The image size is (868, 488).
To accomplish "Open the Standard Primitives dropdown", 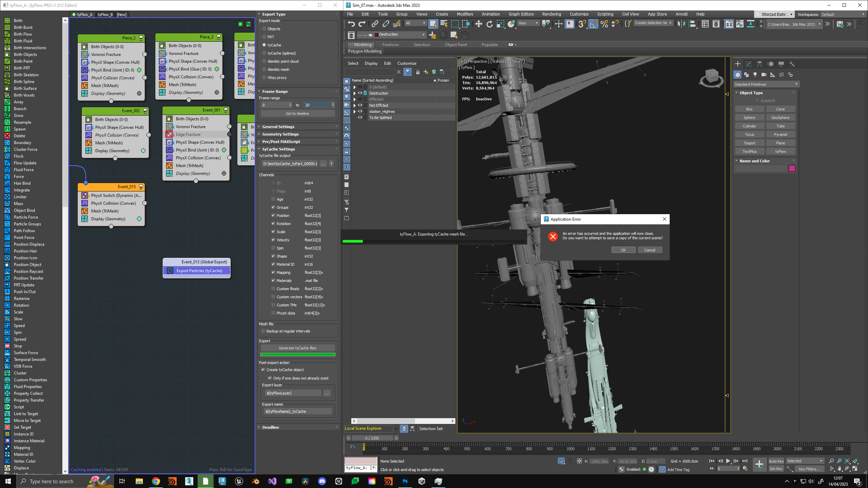I will [x=766, y=84].
